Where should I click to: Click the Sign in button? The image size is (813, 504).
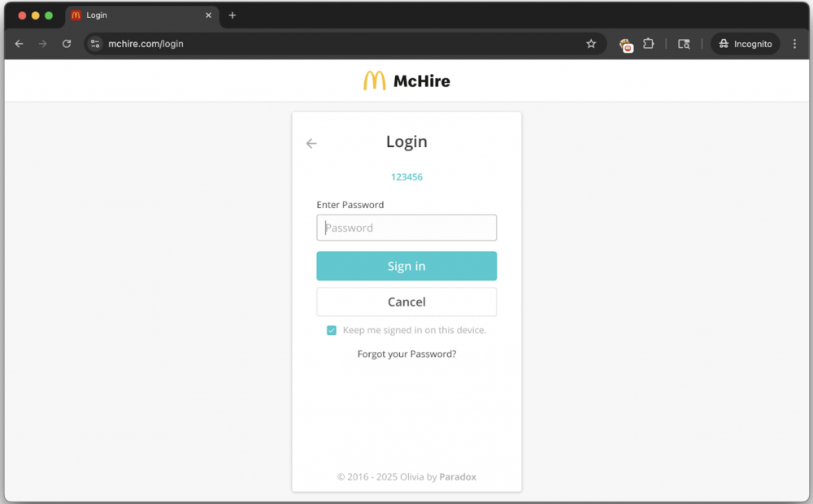406,266
